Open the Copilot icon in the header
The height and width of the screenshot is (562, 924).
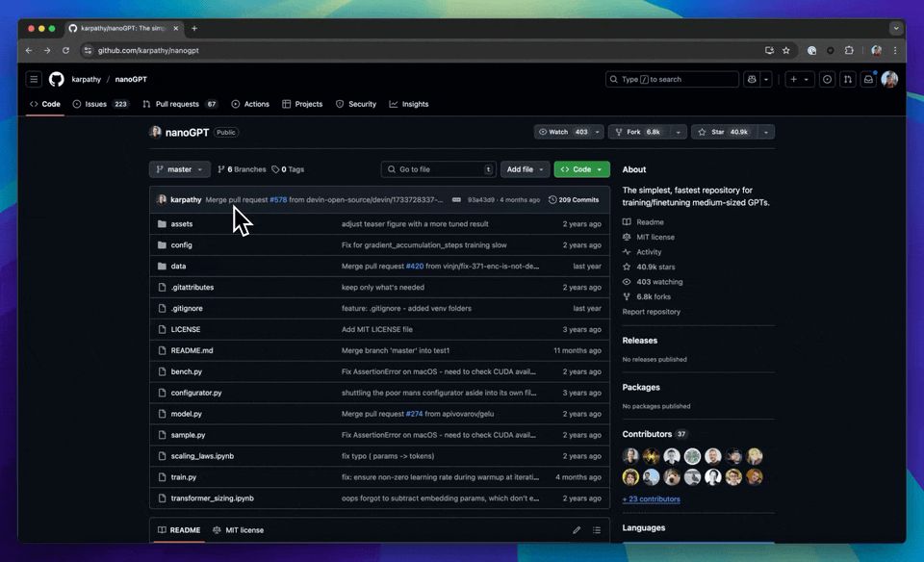pos(751,79)
